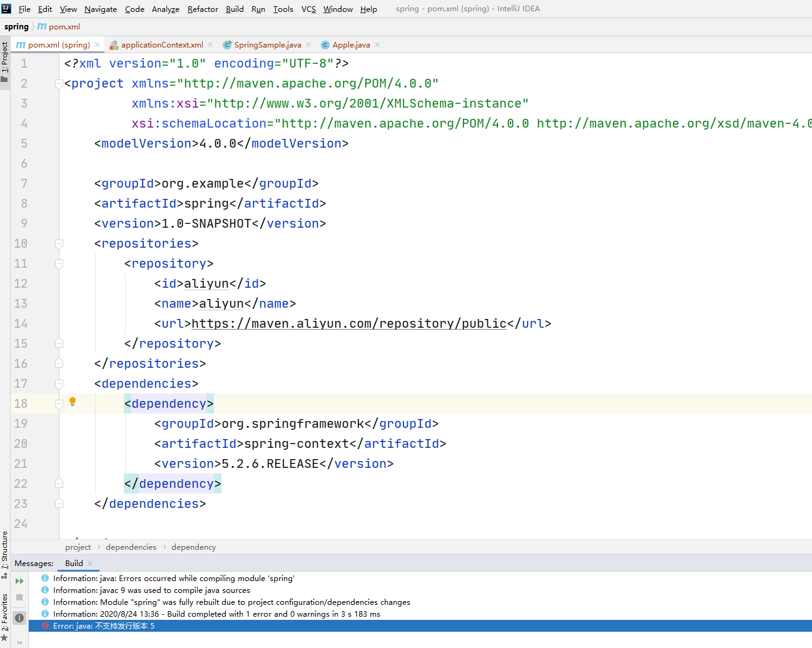The height and width of the screenshot is (648, 812).
Task: Click the Rerun build double-arrow icon
Action: 19,581
